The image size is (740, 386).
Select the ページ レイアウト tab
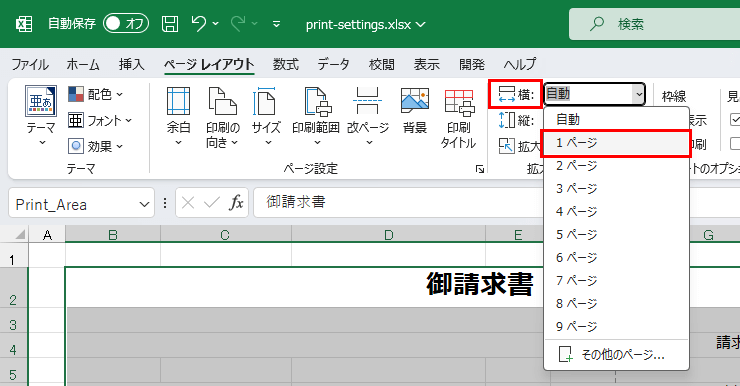point(209,64)
